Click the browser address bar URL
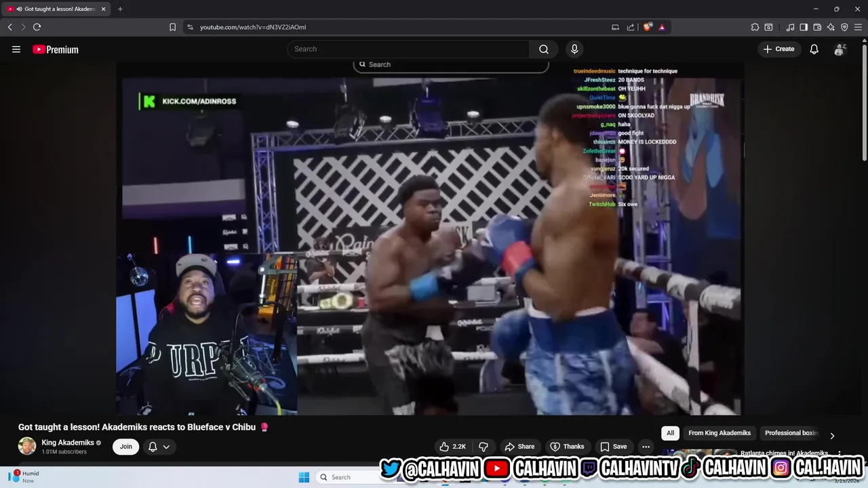The image size is (868, 488). (x=253, y=27)
